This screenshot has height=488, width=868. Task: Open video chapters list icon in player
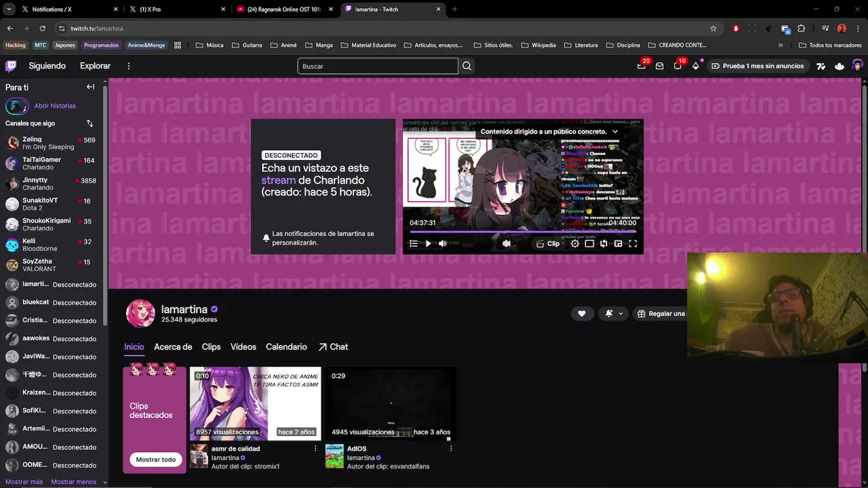[x=413, y=243]
